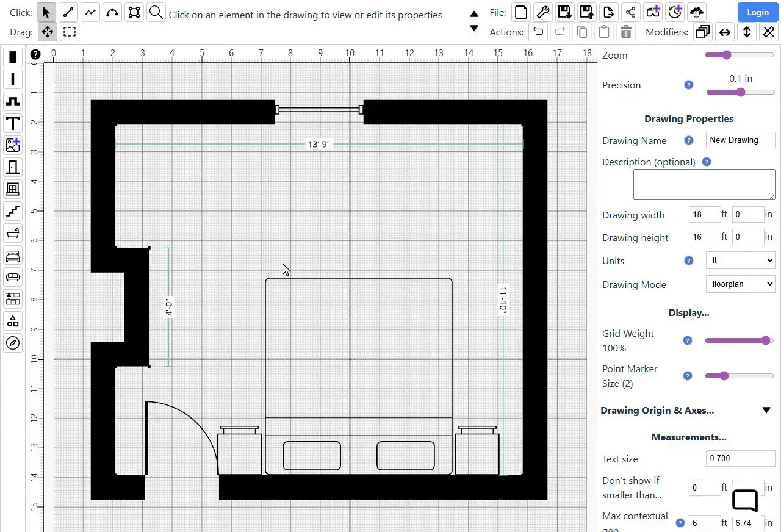Open the chat bubble widget
The height and width of the screenshot is (532, 781).
click(745, 501)
